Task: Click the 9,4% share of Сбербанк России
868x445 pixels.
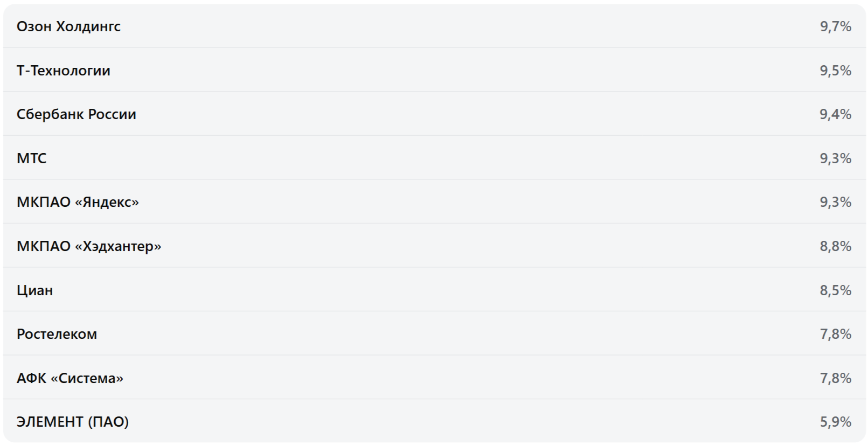Action: click(835, 114)
